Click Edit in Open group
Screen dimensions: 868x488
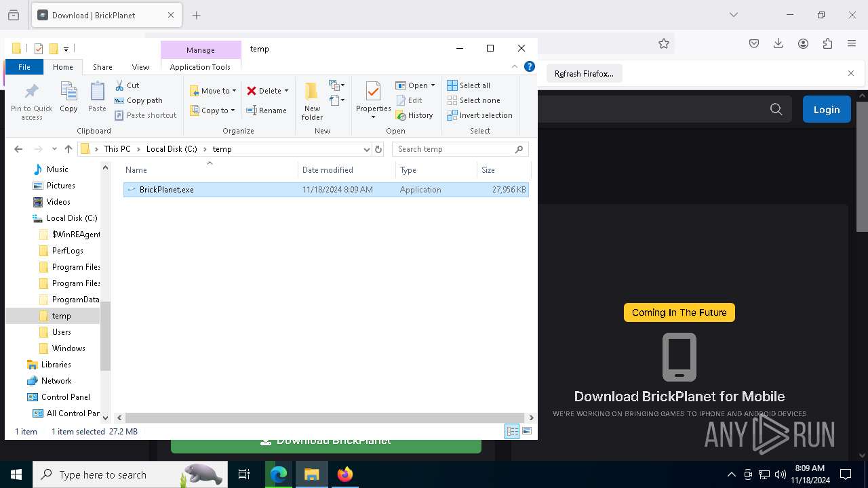click(410, 100)
